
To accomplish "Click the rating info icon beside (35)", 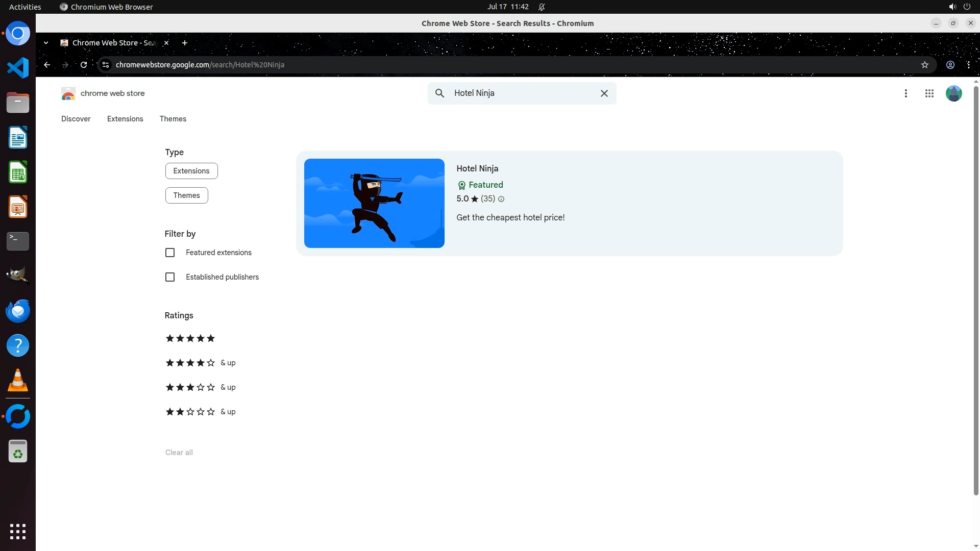I will click(501, 199).
